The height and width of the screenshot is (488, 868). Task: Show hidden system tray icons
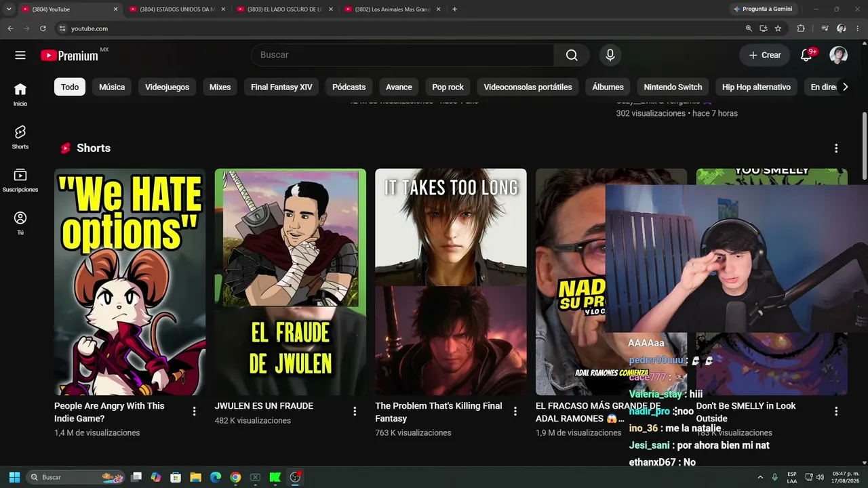click(x=760, y=477)
